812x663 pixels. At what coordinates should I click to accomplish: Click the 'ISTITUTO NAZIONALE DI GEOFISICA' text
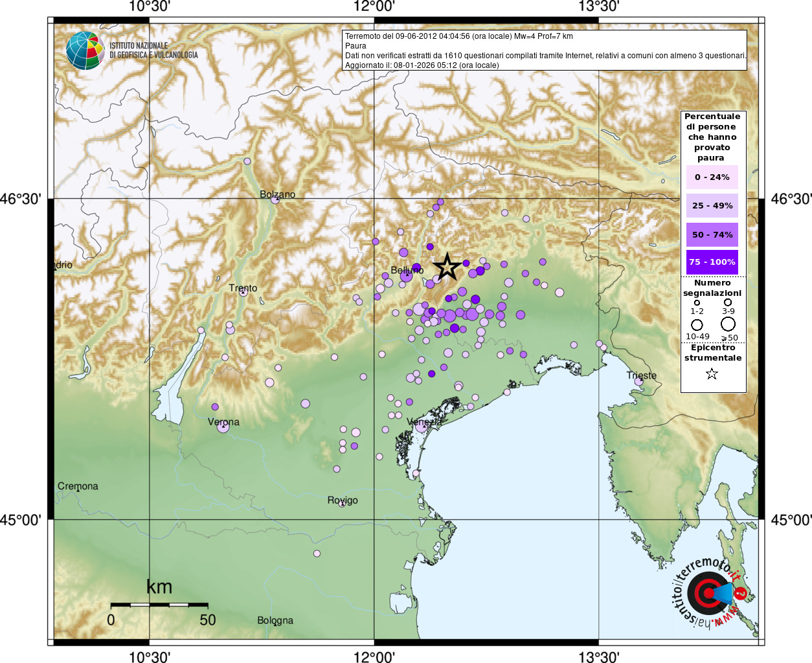point(153,51)
